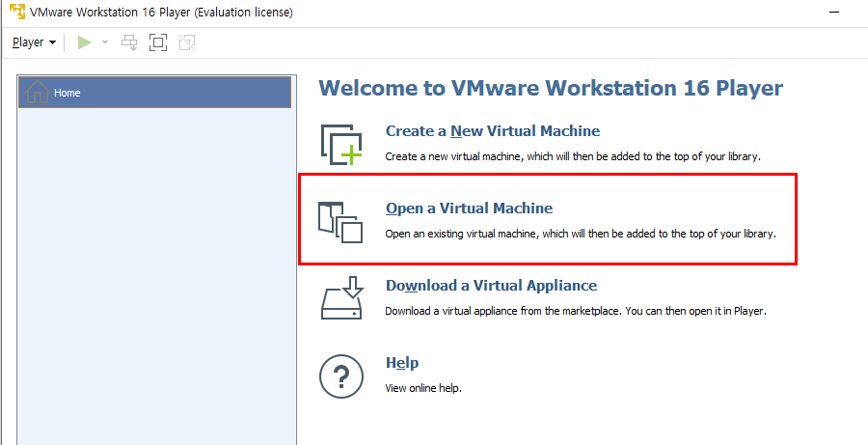Click the Open a Virtual Machine icon
The image size is (868, 445).
click(x=340, y=222)
